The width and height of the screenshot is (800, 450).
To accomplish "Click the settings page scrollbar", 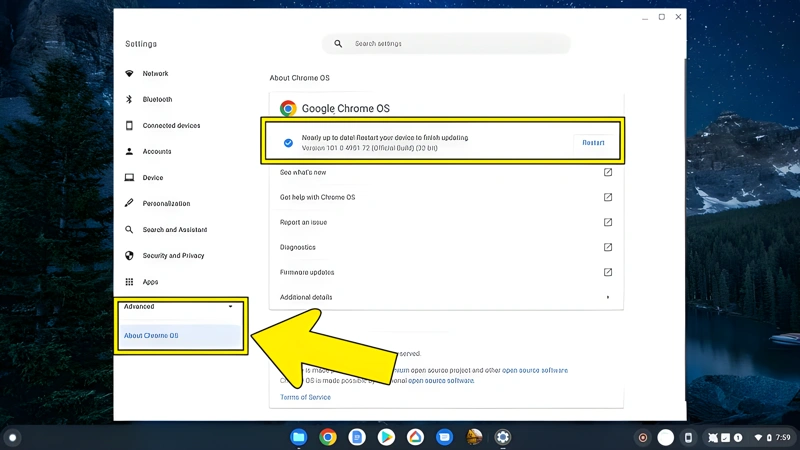I will pos(686,230).
